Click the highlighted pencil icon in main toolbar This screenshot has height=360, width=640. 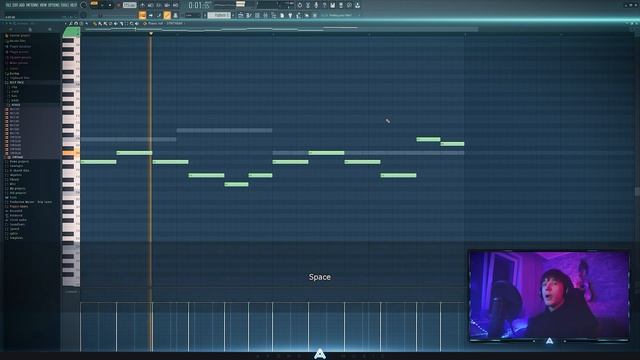[x=167, y=15]
